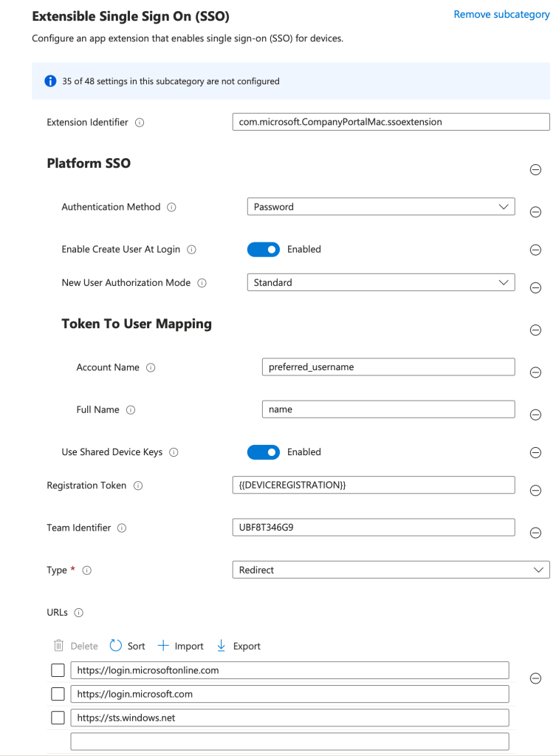
Task: Remove the Team Identifier setting via minus icon
Action: [x=536, y=533]
